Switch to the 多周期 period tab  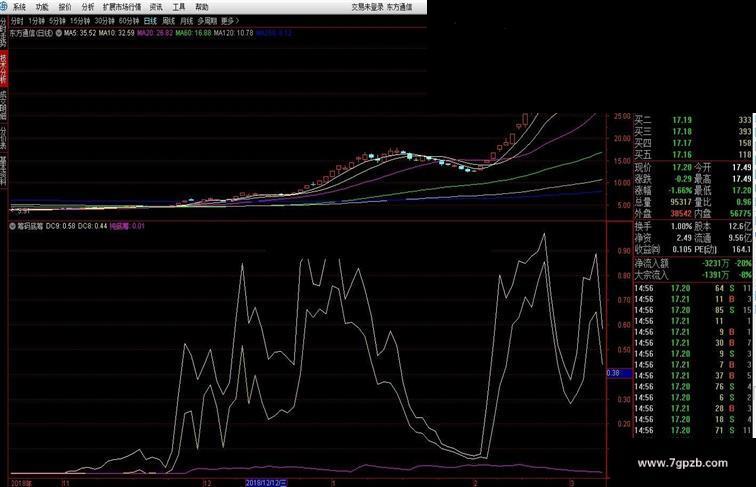pos(207,21)
